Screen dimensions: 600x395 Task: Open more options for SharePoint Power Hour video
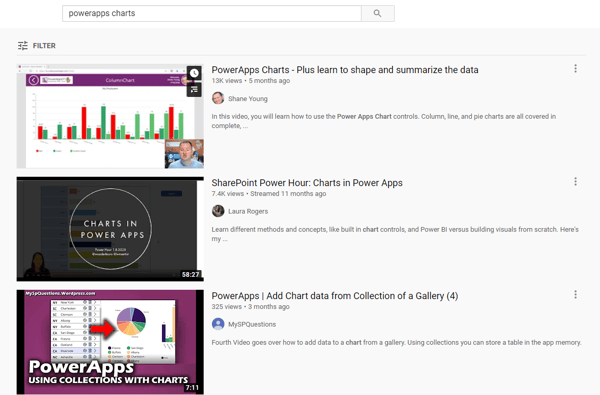pos(575,181)
